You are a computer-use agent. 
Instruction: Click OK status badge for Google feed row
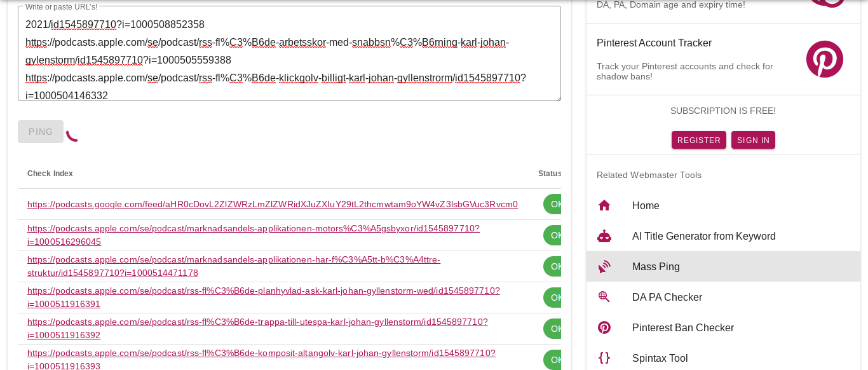(x=552, y=204)
